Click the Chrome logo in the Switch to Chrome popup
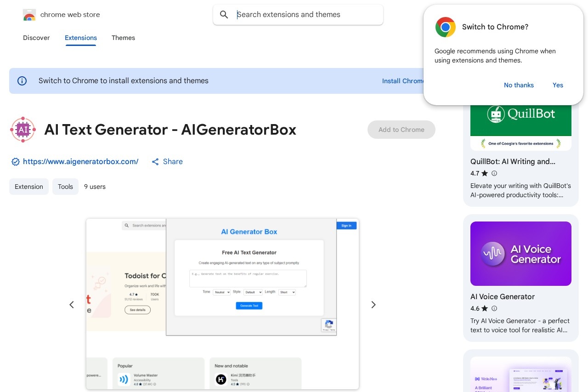588x392 pixels. (445, 27)
